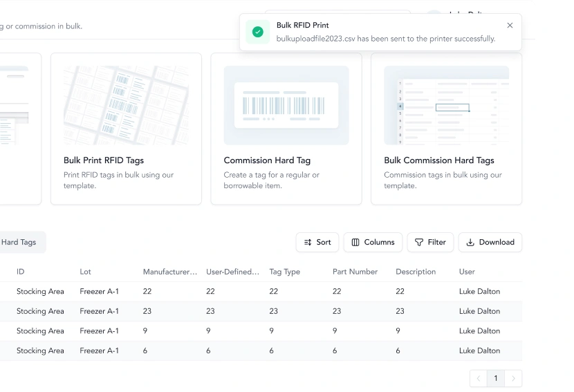The width and height of the screenshot is (574, 392).
Task: Click the Tag Type column header
Action: pyautogui.click(x=285, y=272)
